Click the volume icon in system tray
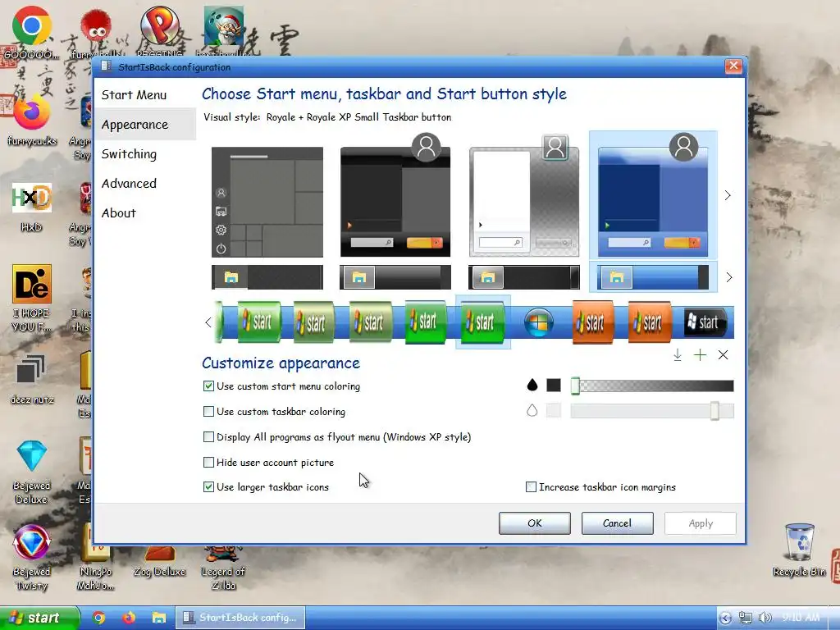This screenshot has width=840, height=630. point(765,618)
